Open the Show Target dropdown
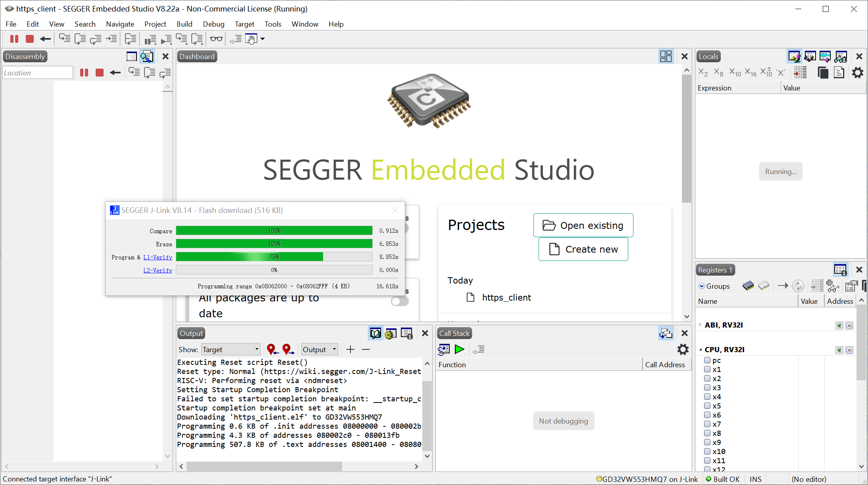Viewport: 868px width, 485px height. click(231, 349)
